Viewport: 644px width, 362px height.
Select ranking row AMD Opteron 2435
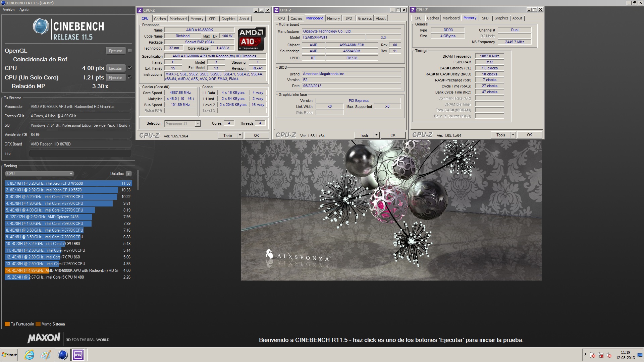coord(68,217)
